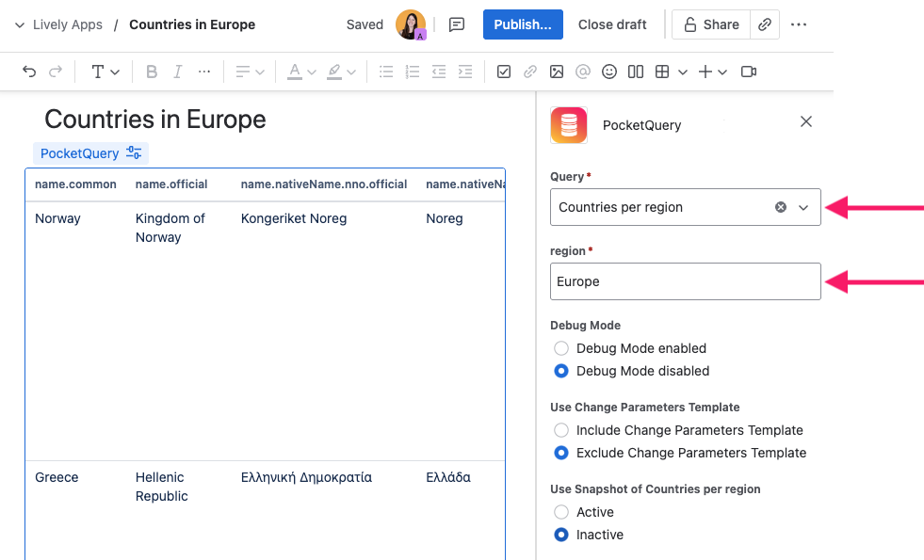Insert an image or media file
Screen dimensions: 924x560
click(x=556, y=71)
